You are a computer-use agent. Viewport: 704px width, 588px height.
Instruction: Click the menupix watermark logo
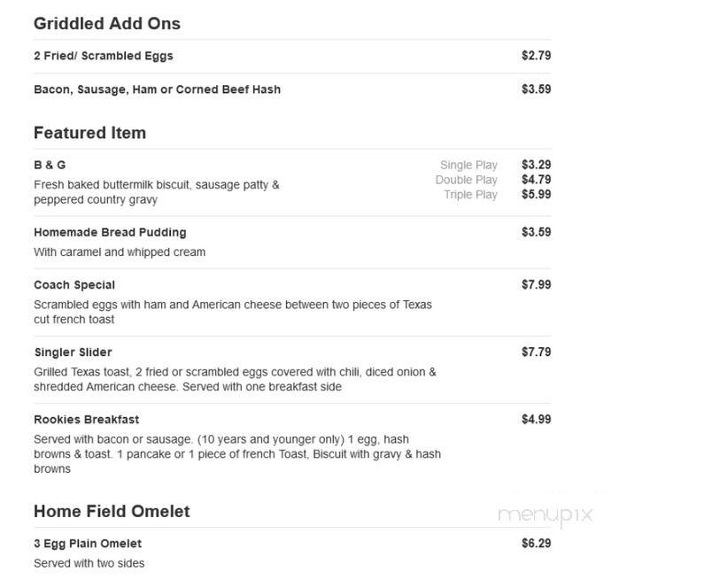click(545, 515)
